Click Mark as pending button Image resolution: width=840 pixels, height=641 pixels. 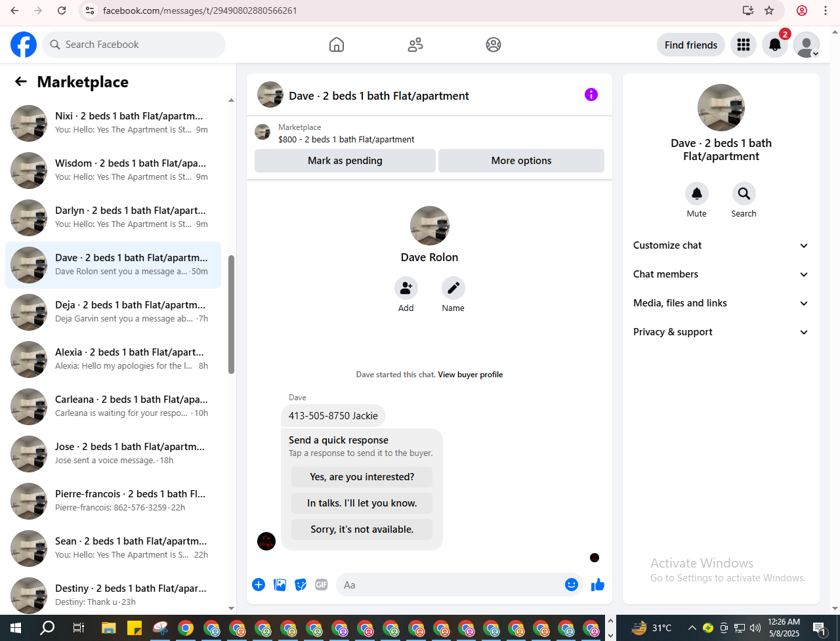click(x=345, y=161)
